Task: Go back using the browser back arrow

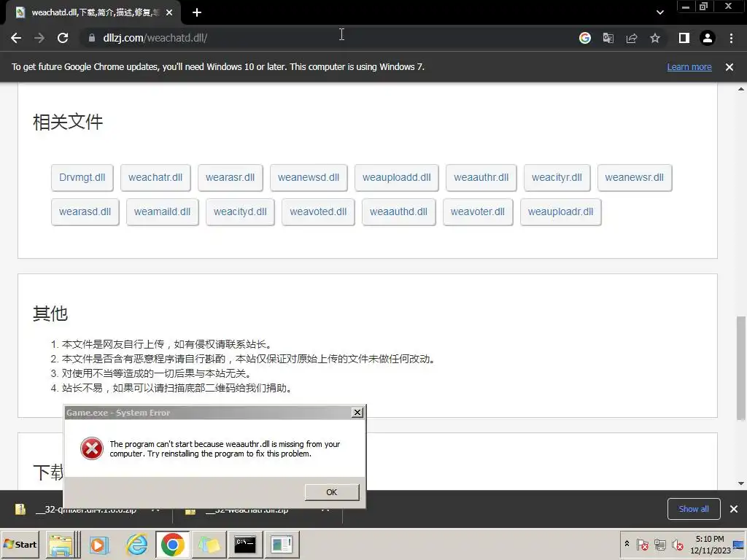Action: [16, 38]
